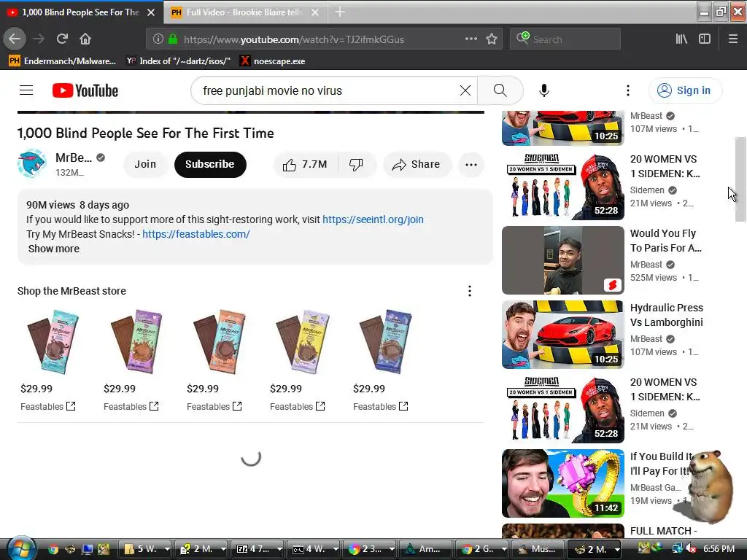747x560 pixels.
Task: Open the If You Build It thumbnail
Action: (x=563, y=483)
